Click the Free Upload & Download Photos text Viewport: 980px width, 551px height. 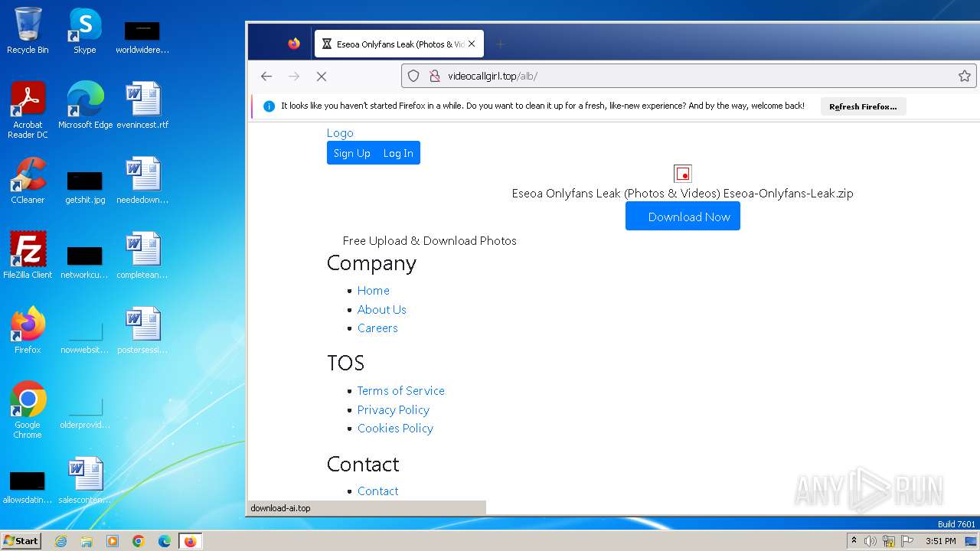430,240
